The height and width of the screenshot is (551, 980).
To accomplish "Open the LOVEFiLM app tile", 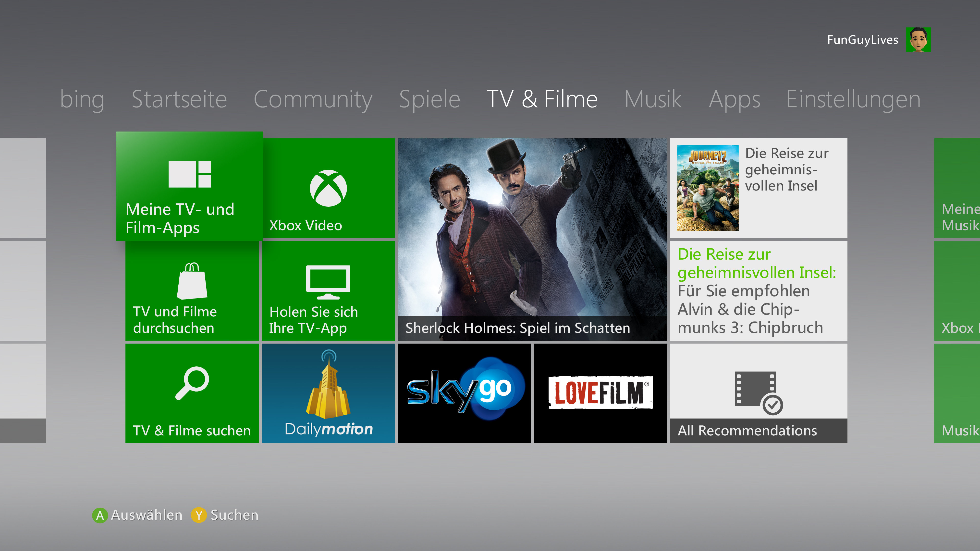I will pyautogui.click(x=600, y=393).
